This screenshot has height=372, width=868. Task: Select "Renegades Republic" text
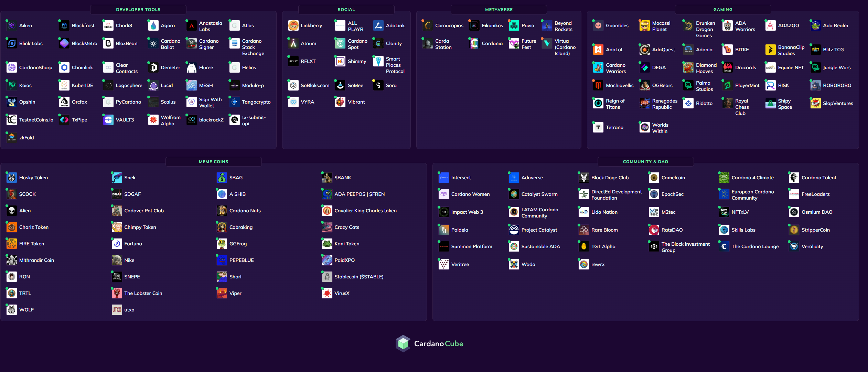click(665, 104)
